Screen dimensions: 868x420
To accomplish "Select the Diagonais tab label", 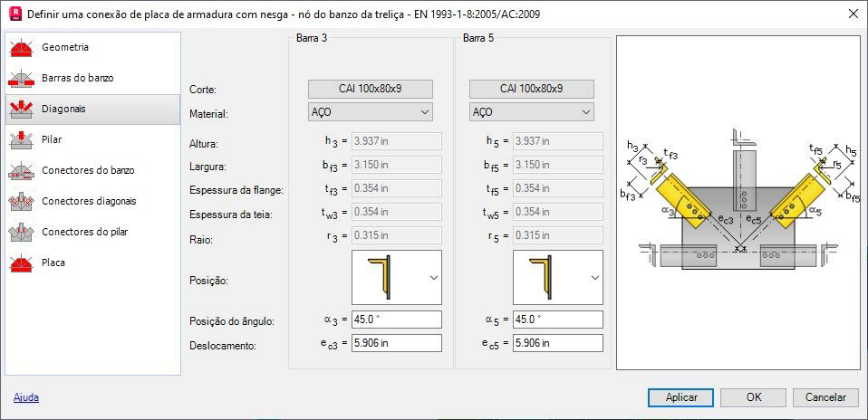I will coord(63,109).
